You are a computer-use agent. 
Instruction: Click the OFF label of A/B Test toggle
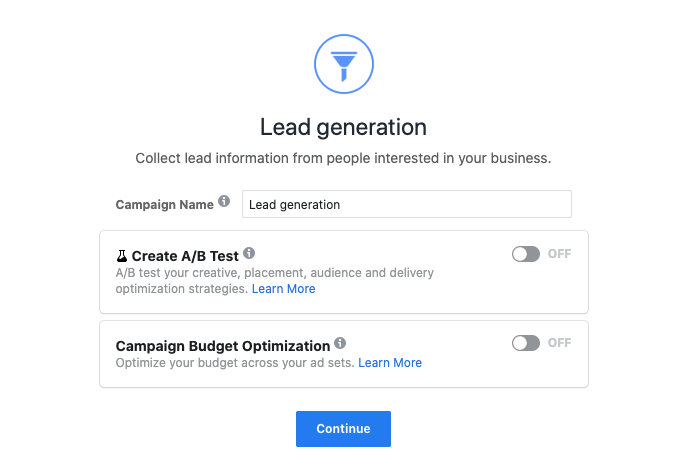[x=559, y=254]
